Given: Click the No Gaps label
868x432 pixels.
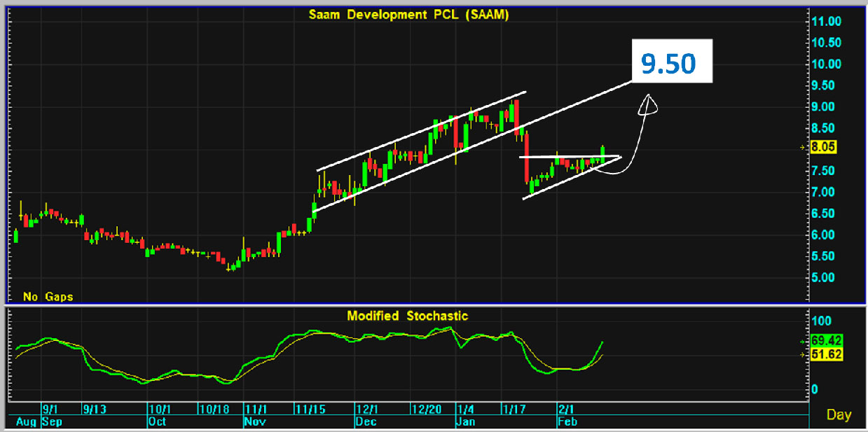Looking at the screenshot, I should 48,297.
